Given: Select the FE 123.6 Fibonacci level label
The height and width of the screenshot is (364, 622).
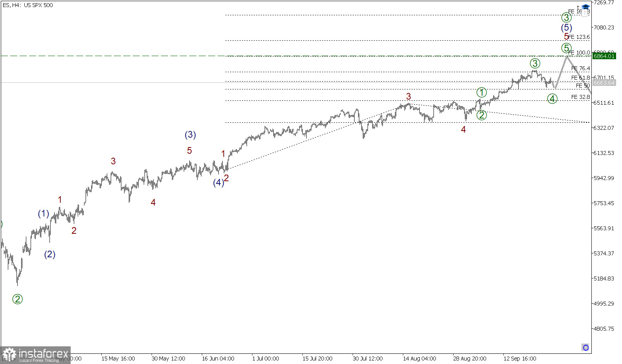Looking at the screenshot, I should point(579,37).
